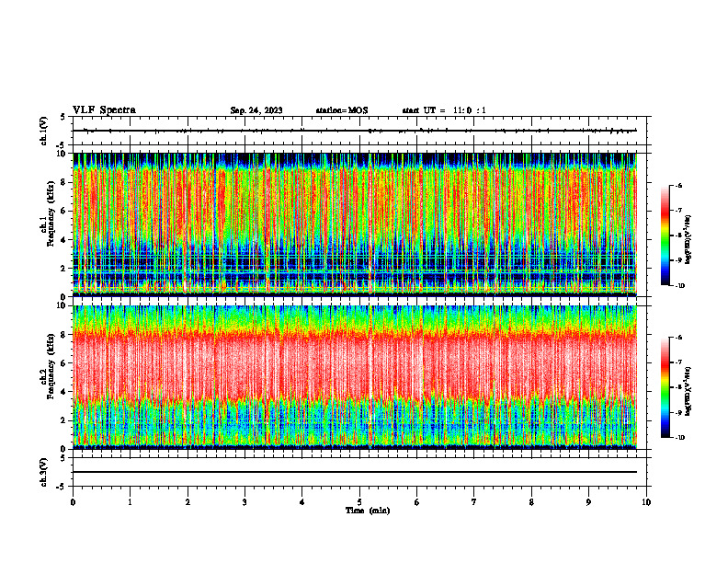Click the 8 kHz tick label on ch.1 axis
Viewport: 728px width, 563px height.
(63, 182)
